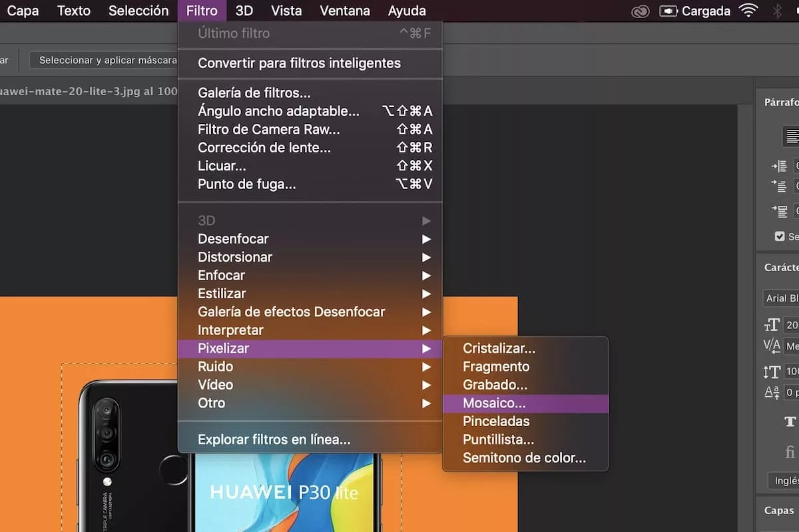Open the Wi-Fi status menu
Viewport: 799px width, 532px height.
pyautogui.click(x=748, y=11)
